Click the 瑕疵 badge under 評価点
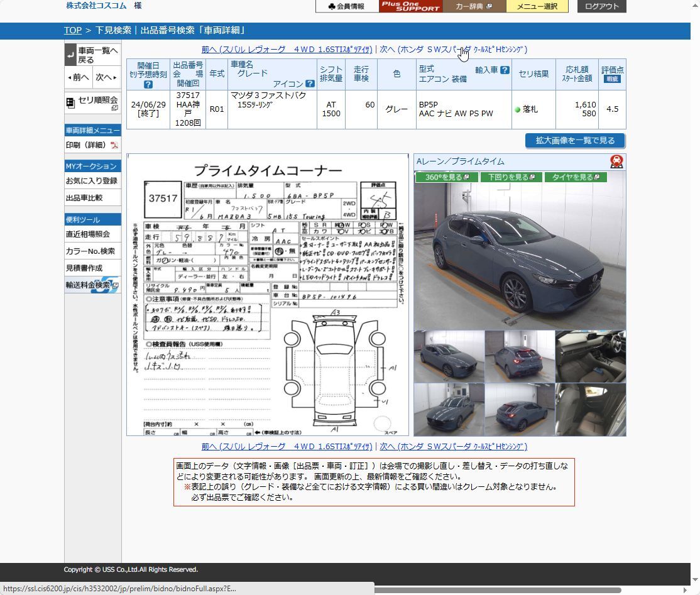Image resolution: width=700 pixels, height=595 pixels. click(x=611, y=79)
